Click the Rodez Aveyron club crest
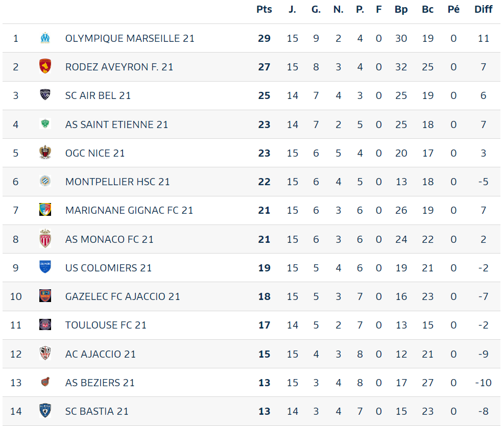Image resolution: width=504 pixels, height=426 pixels. coord(45,66)
